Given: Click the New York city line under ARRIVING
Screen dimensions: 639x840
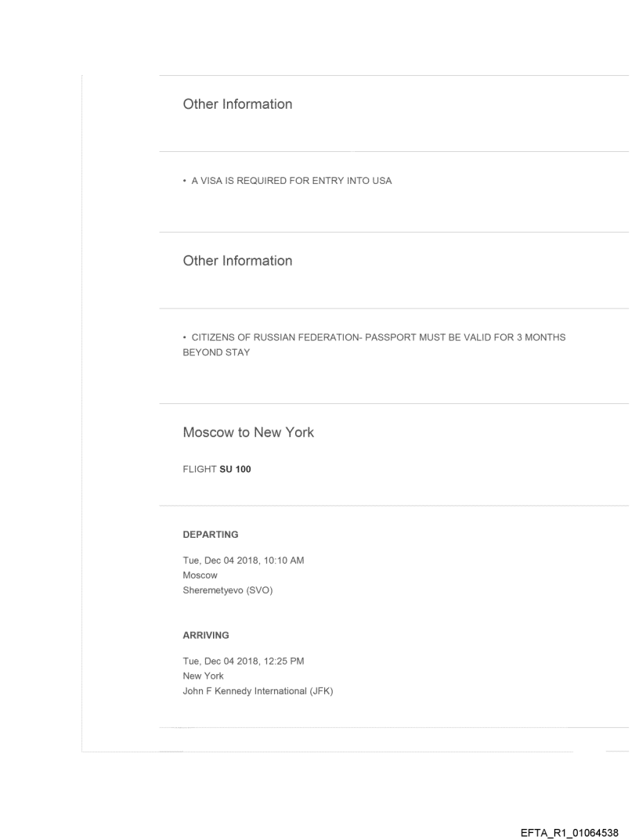Looking at the screenshot, I should pos(203,676).
